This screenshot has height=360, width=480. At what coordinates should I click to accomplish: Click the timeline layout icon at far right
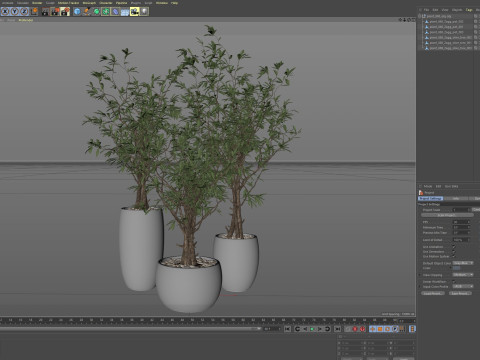[x=412, y=329]
